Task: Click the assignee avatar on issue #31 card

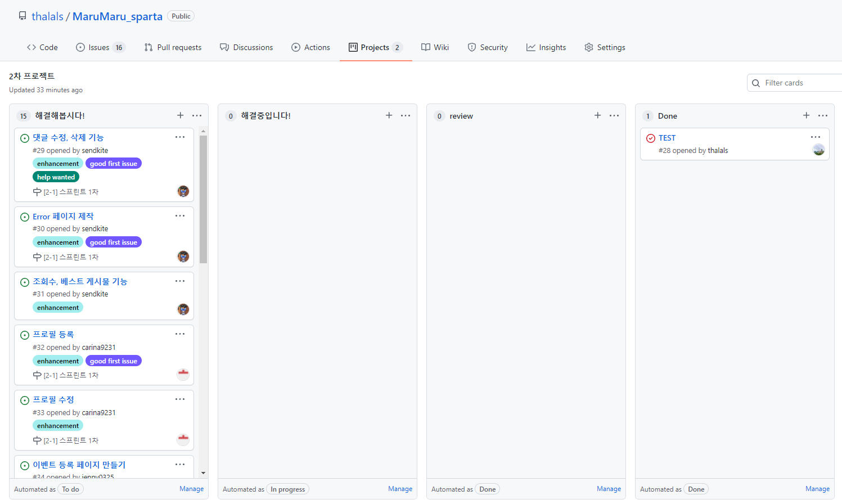Action: pos(183,309)
